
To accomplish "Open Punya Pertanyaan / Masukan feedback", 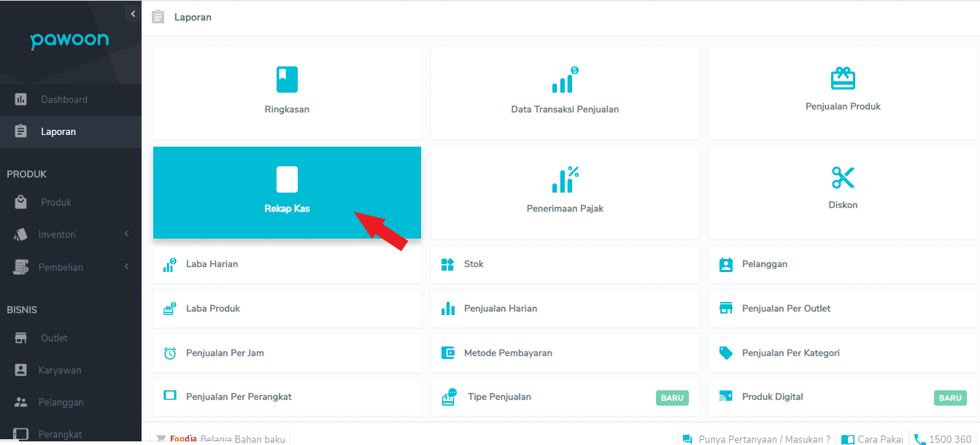I will coord(756,439).
